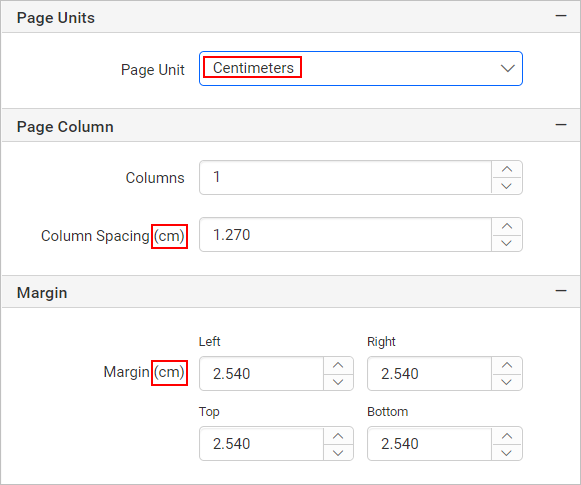Open the Page Unit dropdown
The width and height of the screenshot is (581, 485).
361,69
